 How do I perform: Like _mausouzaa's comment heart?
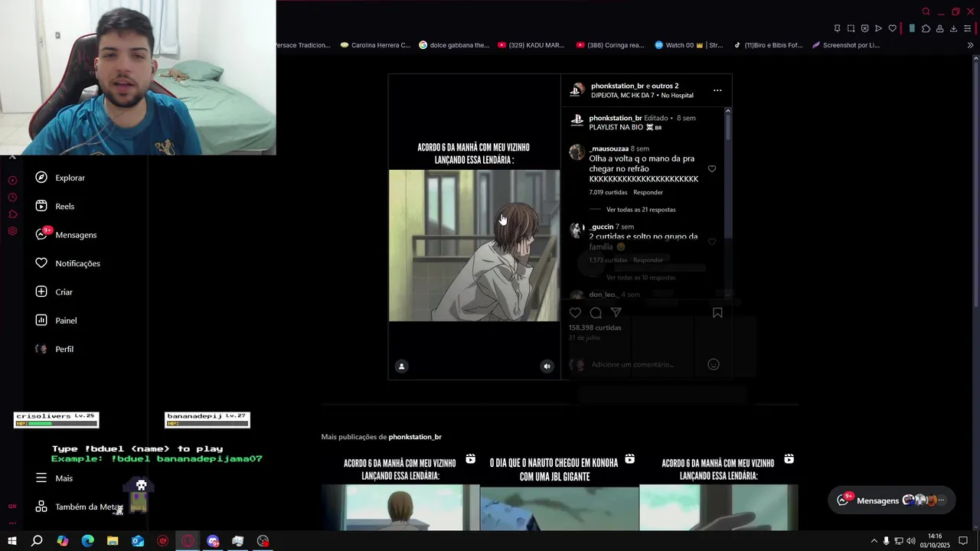click(x=711, y=169)
